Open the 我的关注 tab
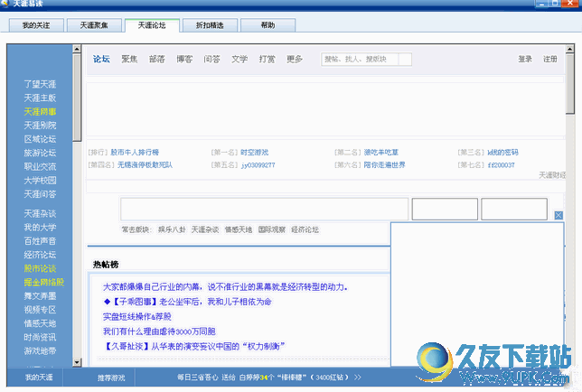 (36, 25)
